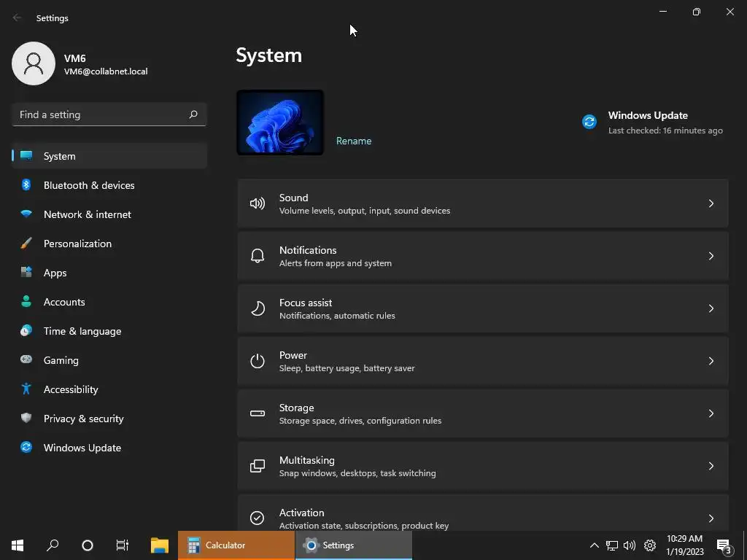The height and width of the screenshot is (560, 747).
Task: Click the Sound speaker icon in list
Action: pos(258,203)
